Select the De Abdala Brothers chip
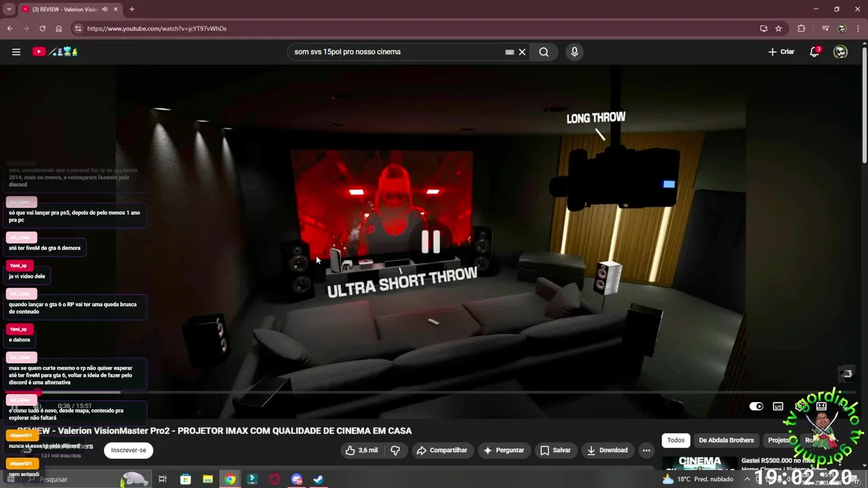Viewport: 868px width, 488px height. point(726,440)
